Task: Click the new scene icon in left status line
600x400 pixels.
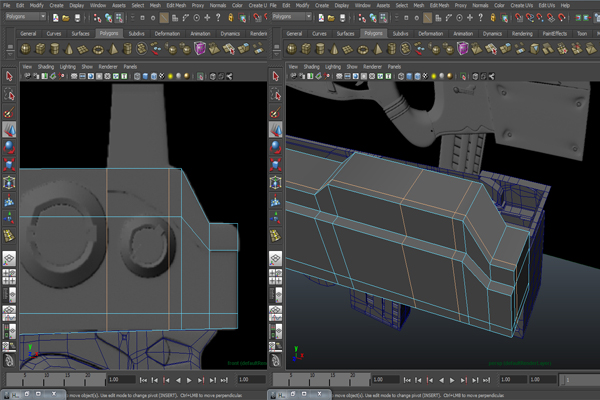Action: point(55,18)
